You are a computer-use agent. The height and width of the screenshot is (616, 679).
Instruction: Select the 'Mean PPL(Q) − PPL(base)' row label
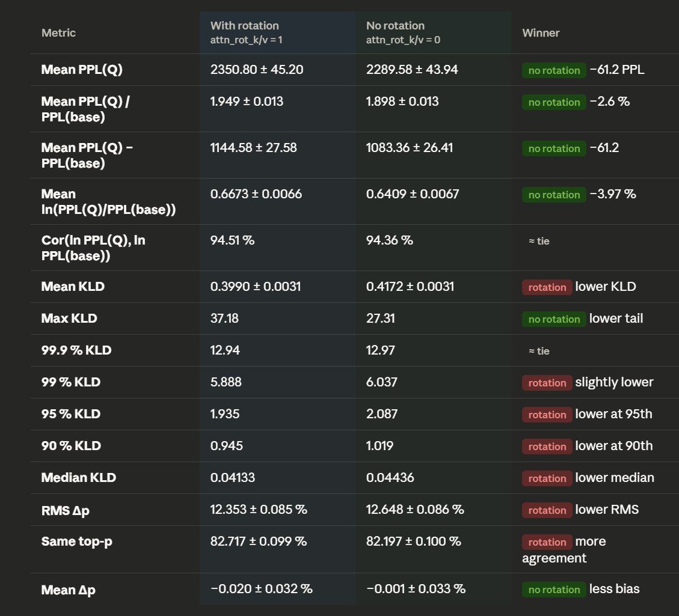87,155
